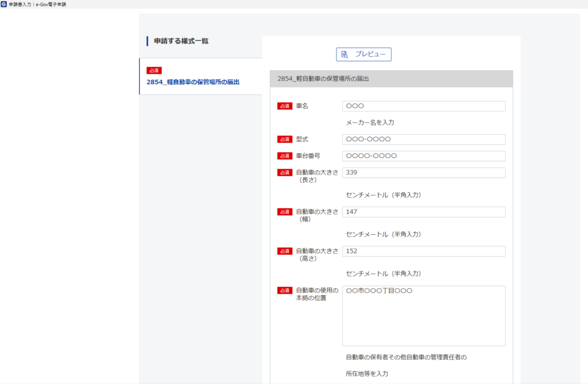Screen dimensions: 588x384
Task: Focus the 車名 input field
Action: pos(423,106)
